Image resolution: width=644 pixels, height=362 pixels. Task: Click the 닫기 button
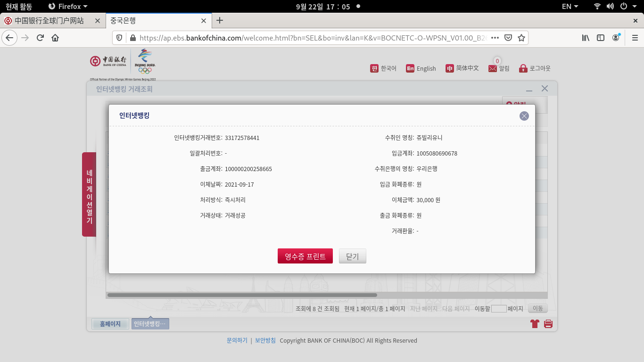tap(352, 256)
